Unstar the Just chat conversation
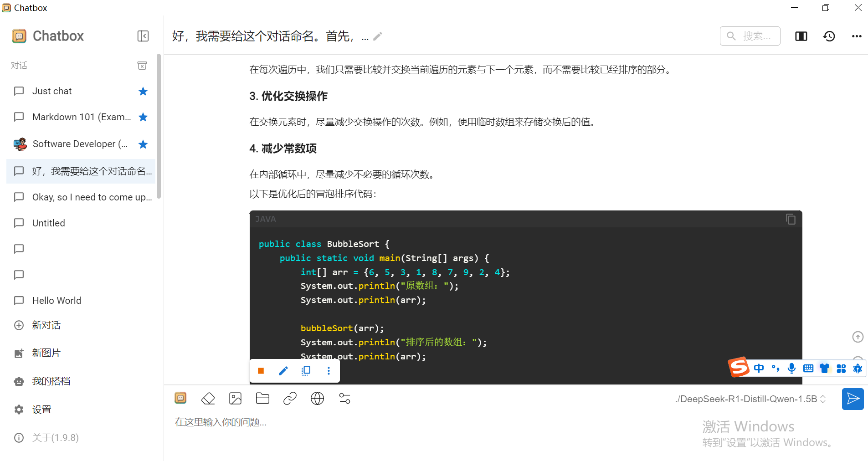The image size is (868, 461). [x=143, y=91]
